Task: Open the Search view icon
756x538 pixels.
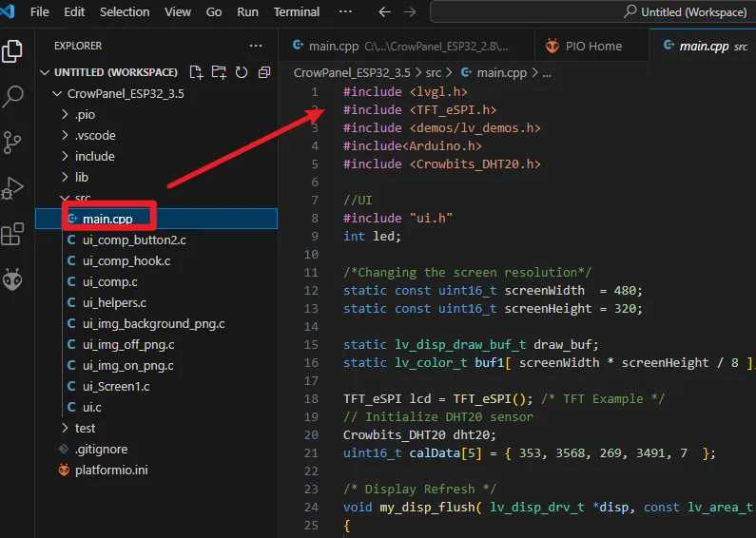Action: coord(13,96)
